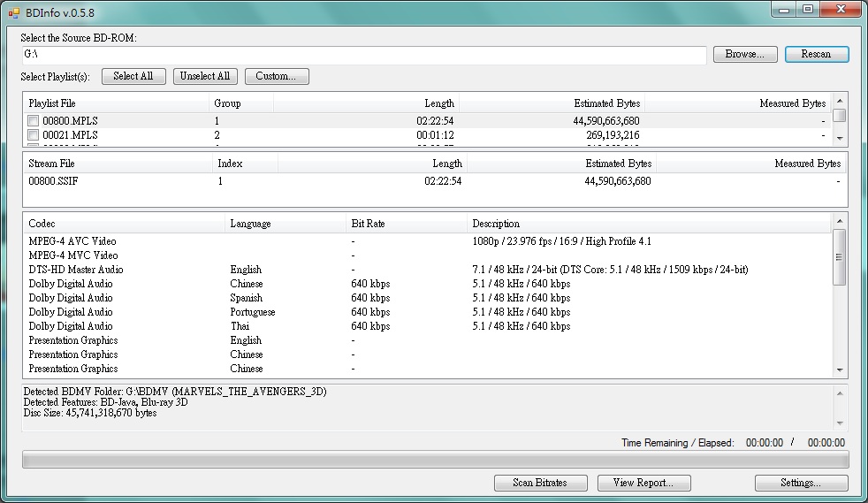Click the Browse... button
The height and width of the screenshot is (503, 868).
click(745, 54)
